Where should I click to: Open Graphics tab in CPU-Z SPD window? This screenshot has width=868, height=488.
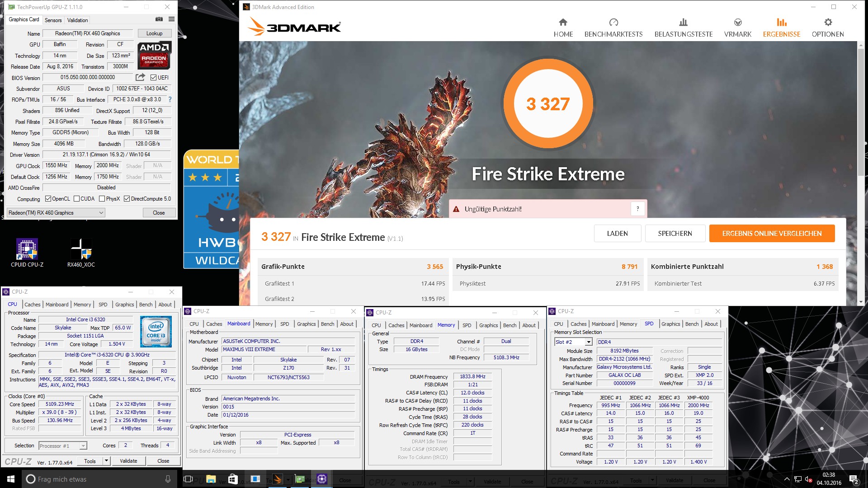tap(670, 324)
